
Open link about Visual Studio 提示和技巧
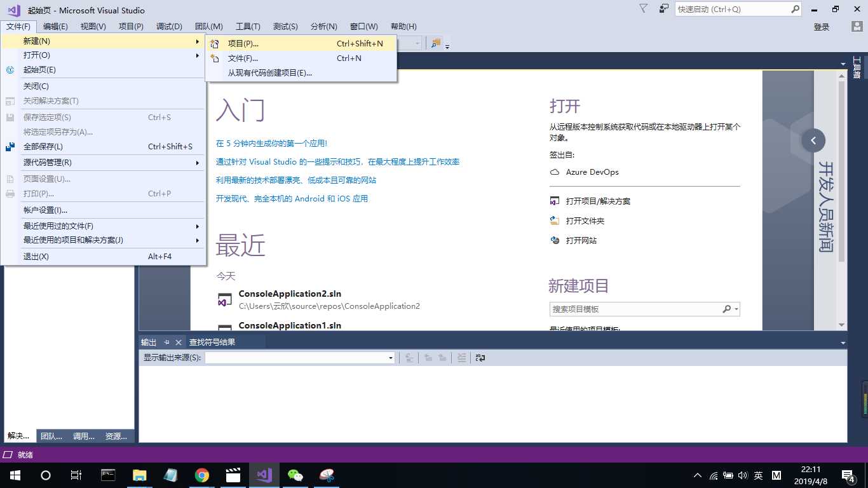point(337,162)
